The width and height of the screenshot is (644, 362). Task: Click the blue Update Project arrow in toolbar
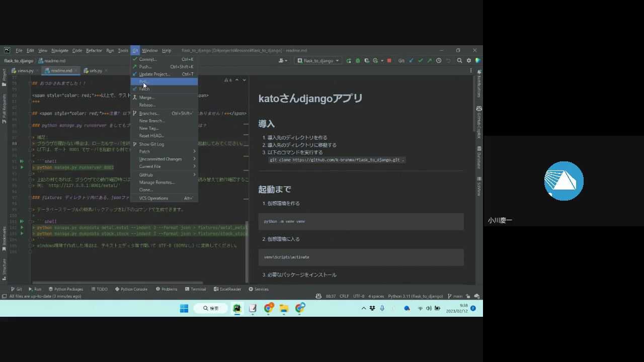(x=411, y=61)
